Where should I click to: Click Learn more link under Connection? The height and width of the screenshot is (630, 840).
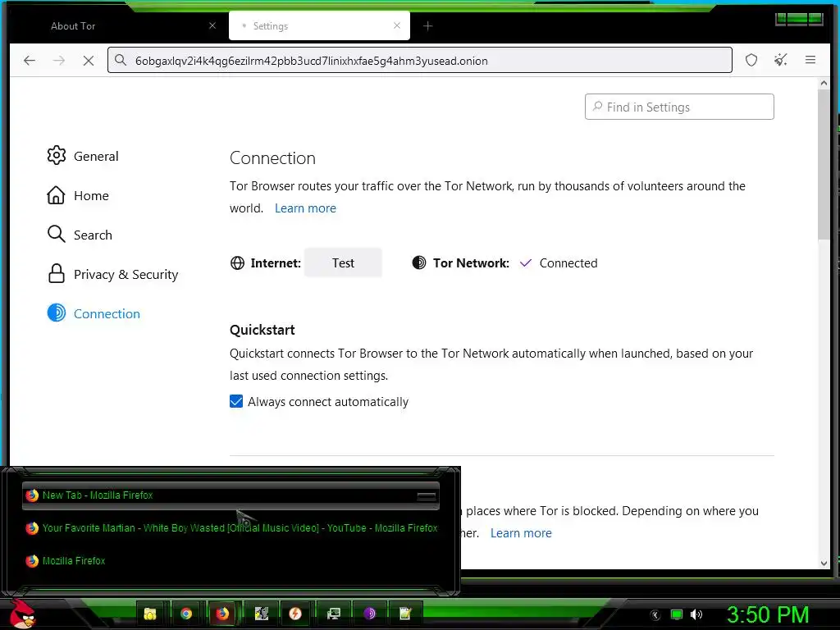pyautogui.click(x=305, y=208)
